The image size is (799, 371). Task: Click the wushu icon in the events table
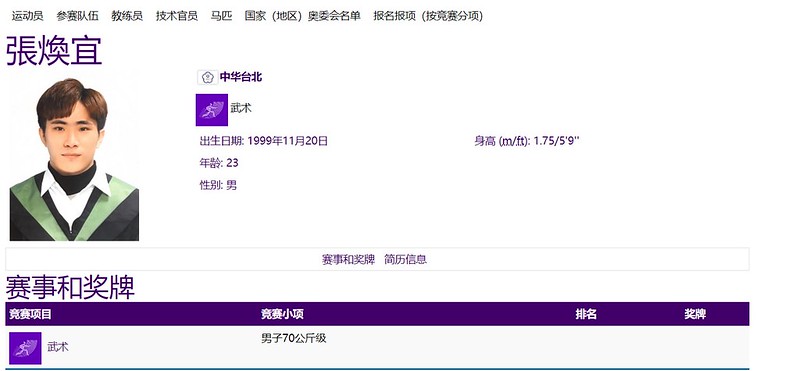coord(25,348)
